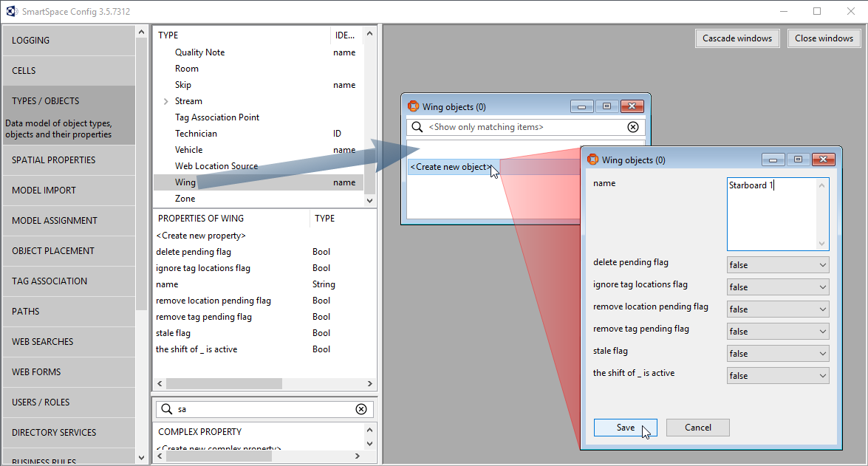Viewport: 868px width, 466px height.
Task: Go to TAG ASSOCIATION section
Action: pos(69,281)
